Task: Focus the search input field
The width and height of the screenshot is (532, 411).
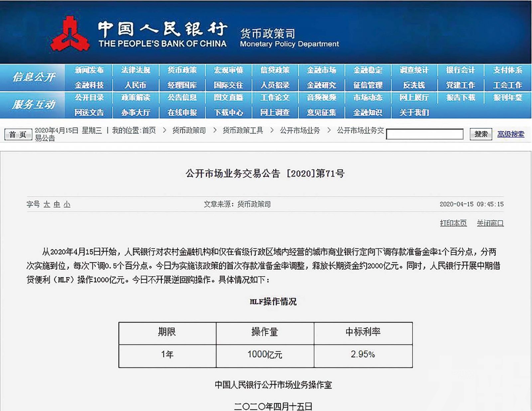Action: point(425,134)
